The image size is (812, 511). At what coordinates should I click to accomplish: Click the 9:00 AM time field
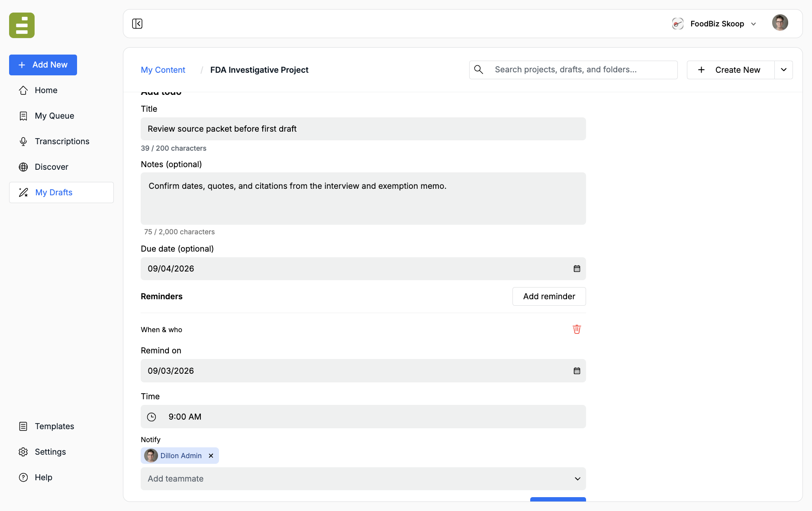pos(363,417)
